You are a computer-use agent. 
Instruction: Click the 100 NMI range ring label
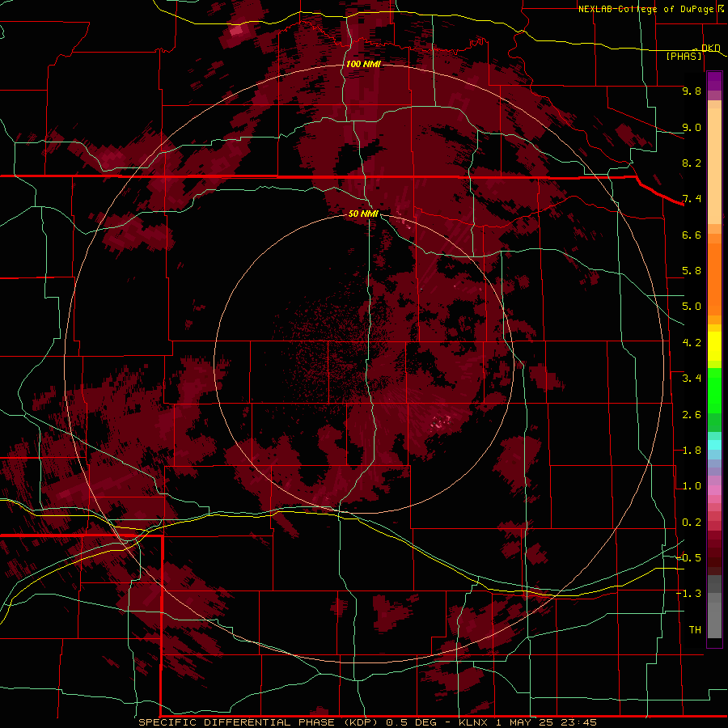click(x=363, y=64)
